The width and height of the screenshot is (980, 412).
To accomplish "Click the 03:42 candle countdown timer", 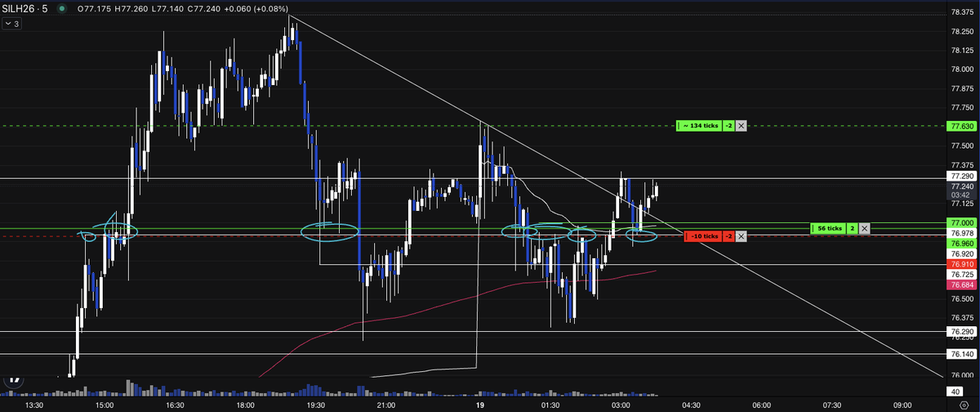I will click(x=960, y=195).
